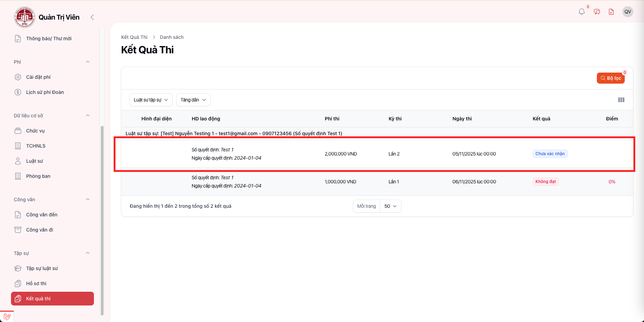
Task: Open the QV user avatar menu
Action: click(627, 12)
